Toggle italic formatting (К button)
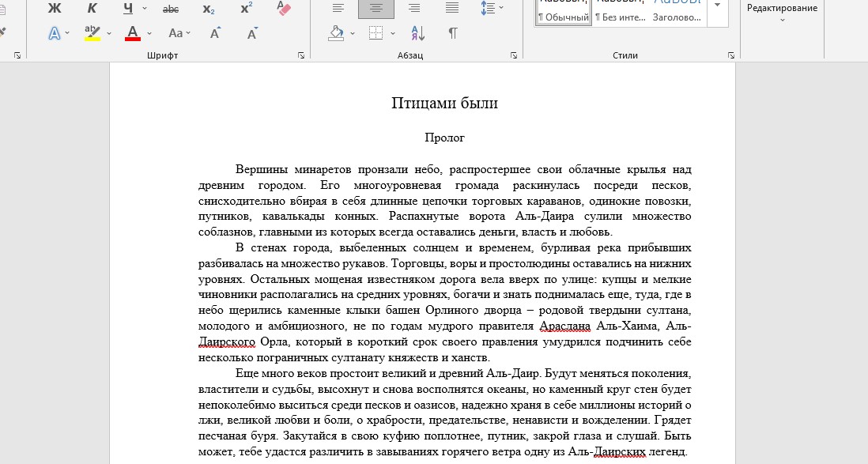 click(x=92, y=9)
